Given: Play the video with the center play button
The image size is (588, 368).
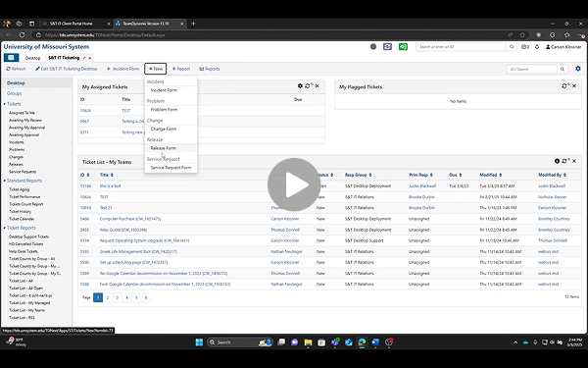Looking at the screenshot, I should [x=294, y=184].
